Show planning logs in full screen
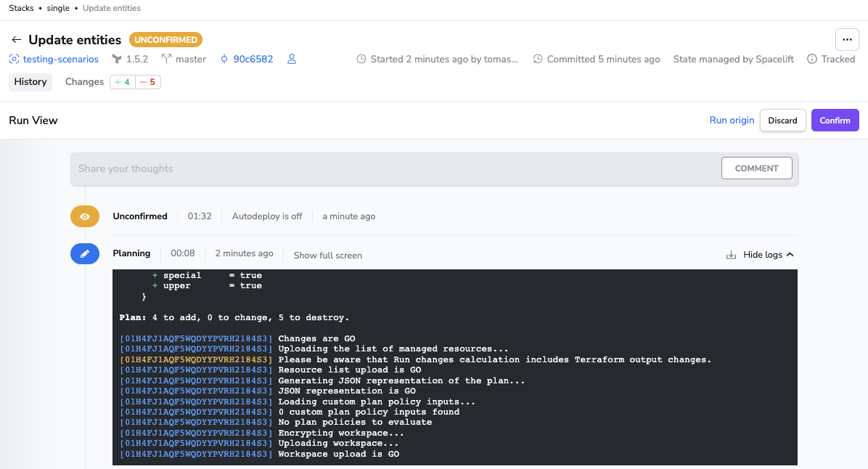This screenshot has height=469, width=868. (x=327, y=256)
